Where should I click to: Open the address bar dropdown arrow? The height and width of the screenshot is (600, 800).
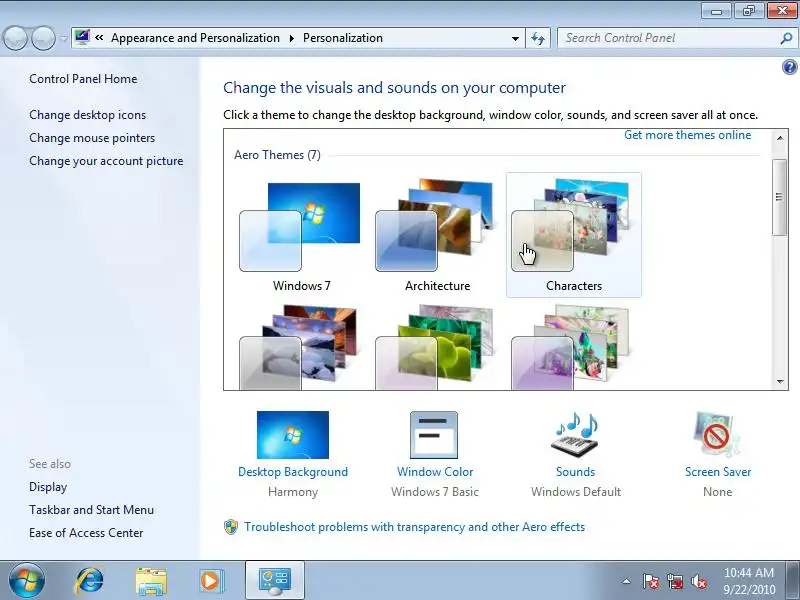point(515,39)
